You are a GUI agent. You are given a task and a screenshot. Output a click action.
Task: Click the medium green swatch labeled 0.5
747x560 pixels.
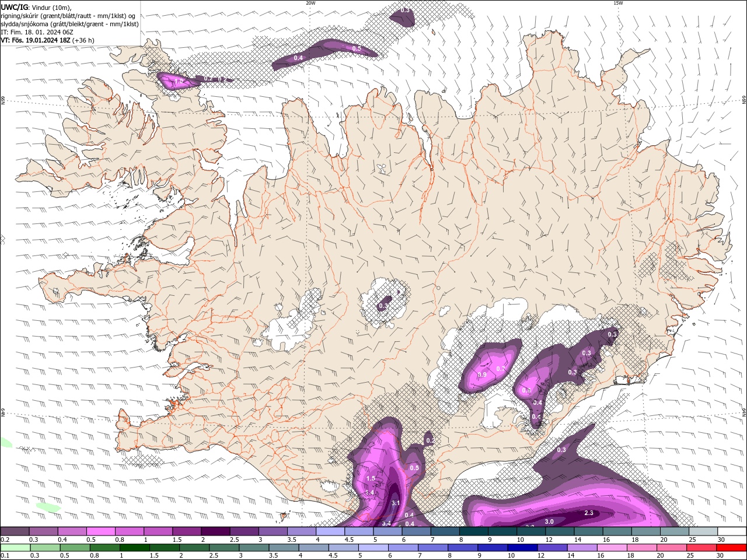click(75, 548)
